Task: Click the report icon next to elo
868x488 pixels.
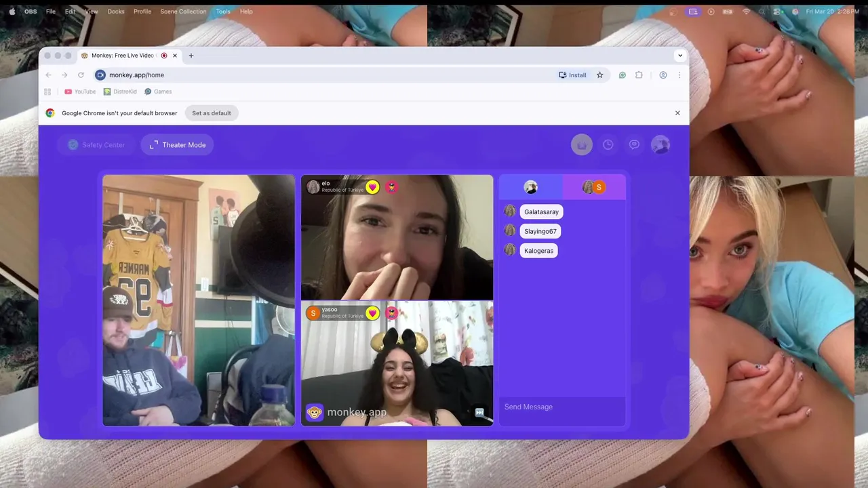Action: 392,187
